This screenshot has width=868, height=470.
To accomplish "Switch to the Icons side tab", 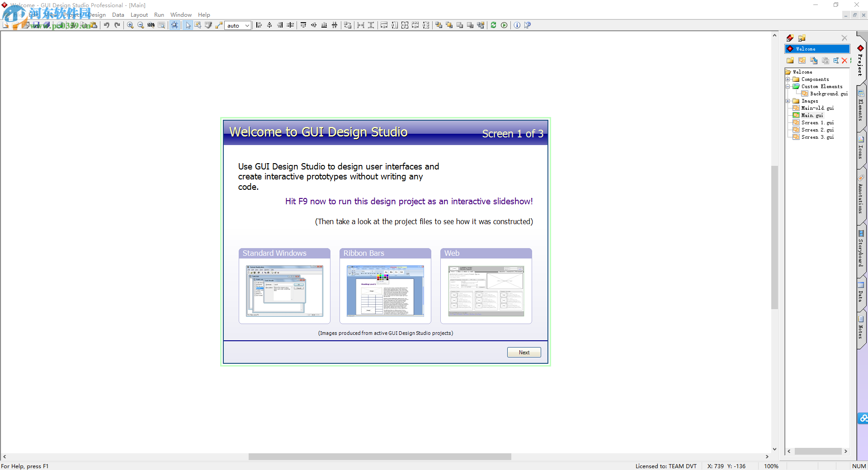I will pos(861,148).
